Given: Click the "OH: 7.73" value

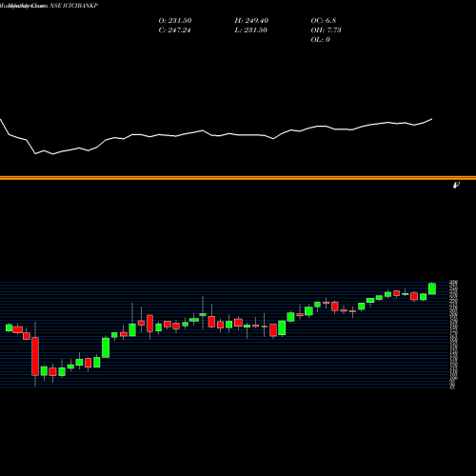Looking at the screenshot, I should pyautogui.click(x=326, y=30).
